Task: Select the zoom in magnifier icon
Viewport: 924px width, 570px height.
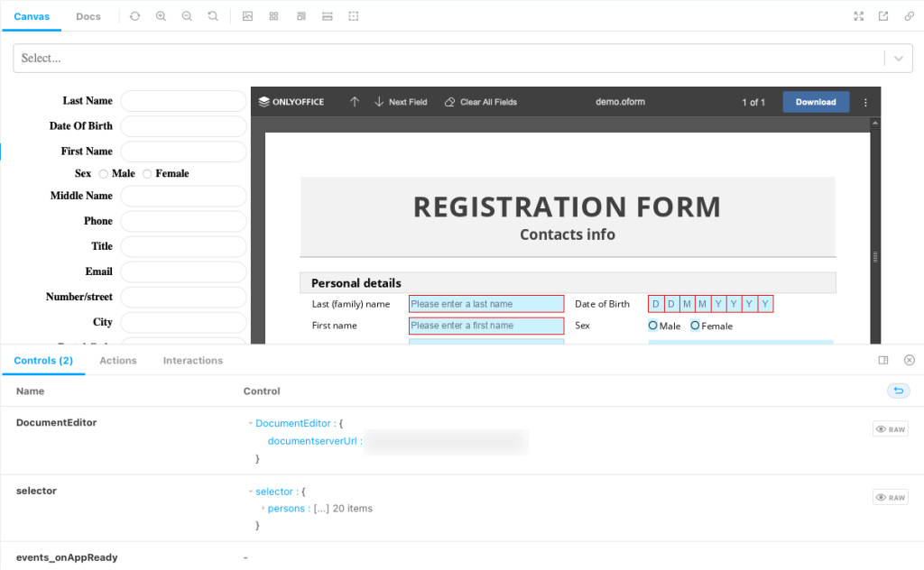Action: [x=161, y=15]
